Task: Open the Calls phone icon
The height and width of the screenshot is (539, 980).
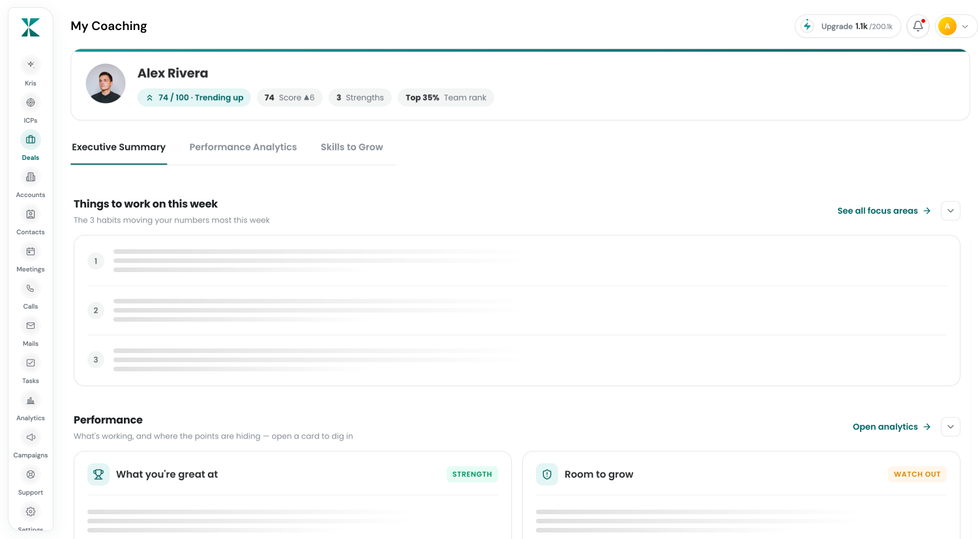Action: tap(31, 288)
